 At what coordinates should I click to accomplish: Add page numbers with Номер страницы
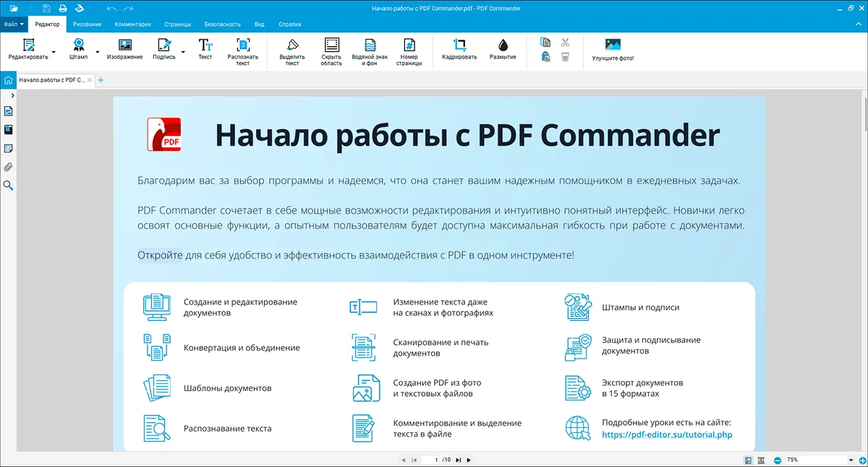pos(409,52)
